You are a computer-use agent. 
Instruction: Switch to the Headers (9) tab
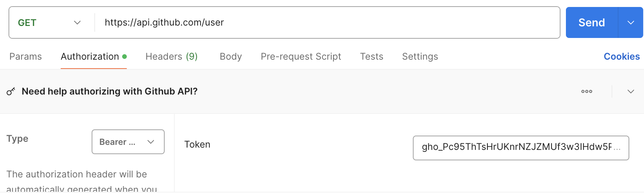coord(172,57)
